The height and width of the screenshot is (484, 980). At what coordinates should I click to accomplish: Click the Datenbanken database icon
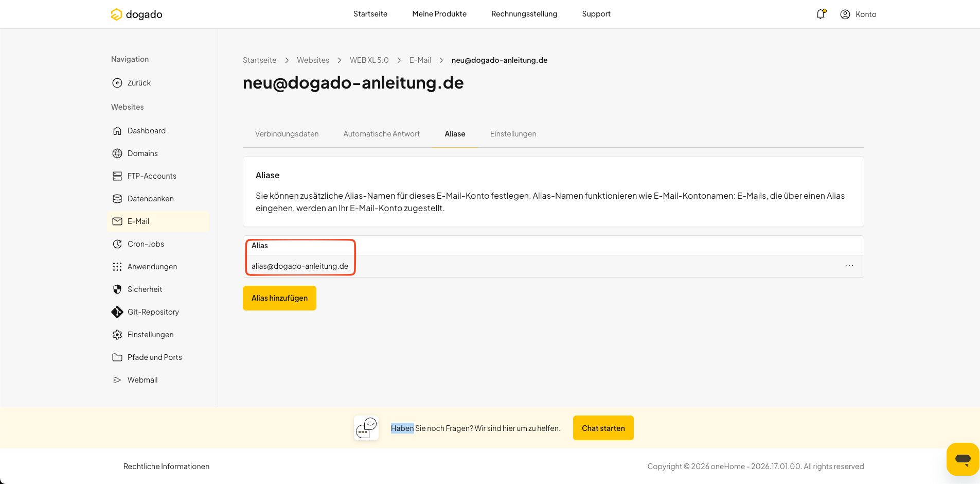tap(117, 199)
